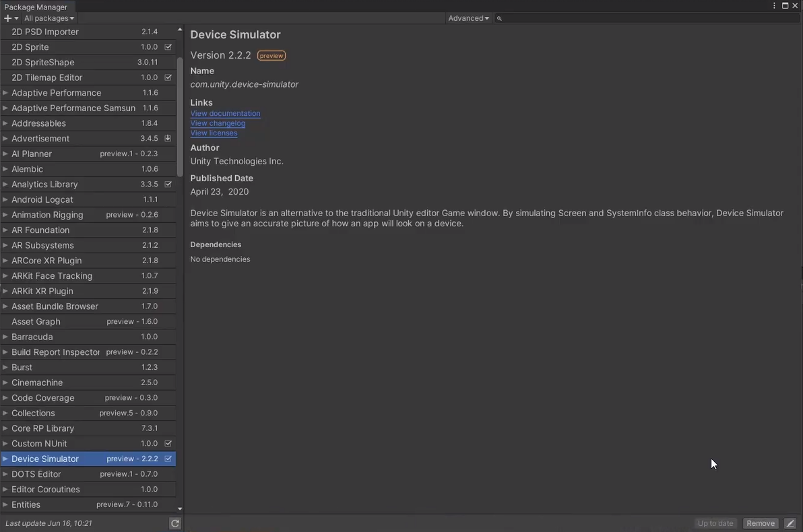Select the Asset Graph package

(88, 321)
